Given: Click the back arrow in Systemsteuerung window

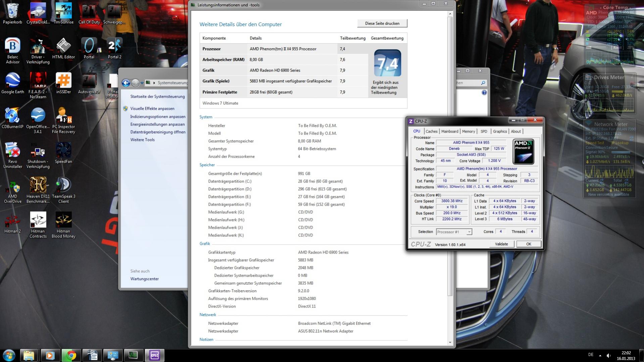Looking at the screenshot, I should [x=126, y=83].
